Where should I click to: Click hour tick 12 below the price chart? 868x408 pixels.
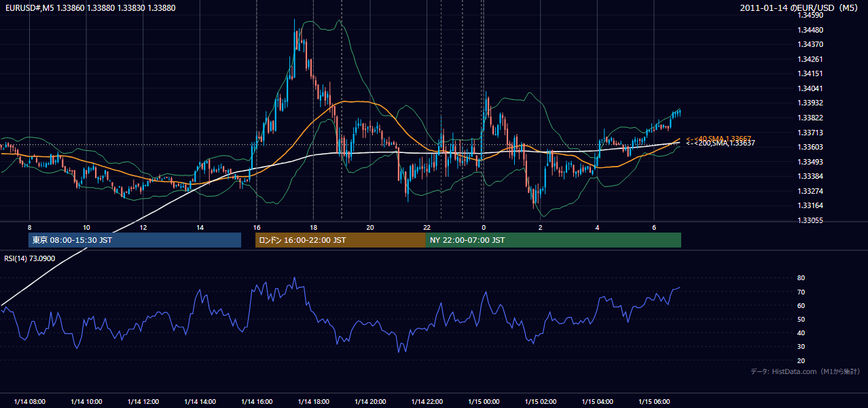143,227
